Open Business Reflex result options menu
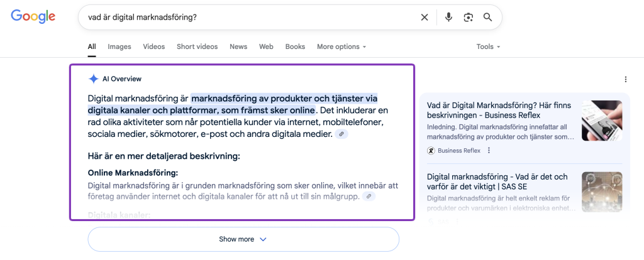The image size is (644, 260). point(489,151)
